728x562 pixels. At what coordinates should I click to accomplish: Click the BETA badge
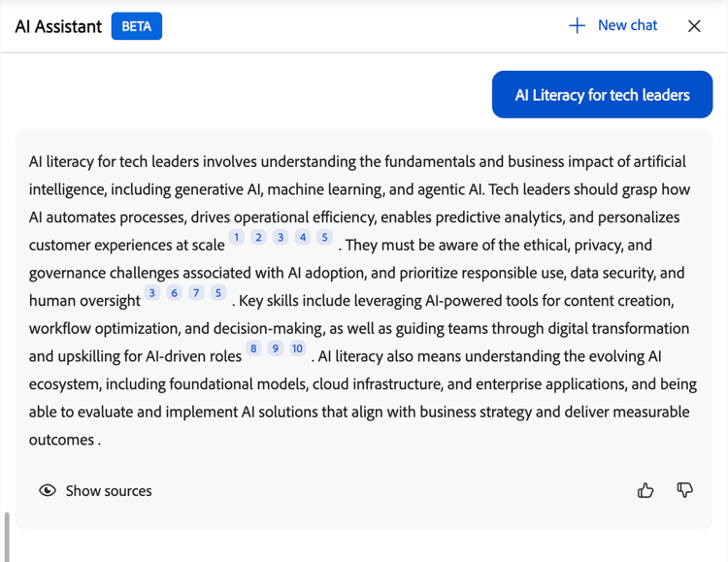(x=137, y=26)
